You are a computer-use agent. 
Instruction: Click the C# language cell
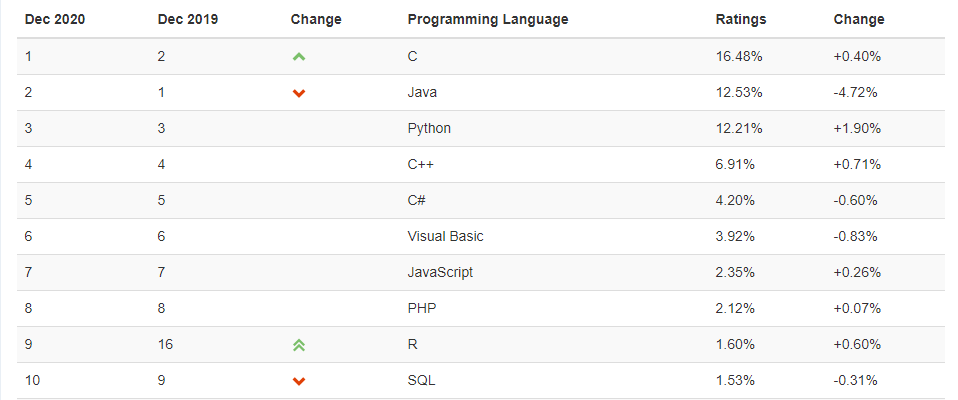[417, 200]
